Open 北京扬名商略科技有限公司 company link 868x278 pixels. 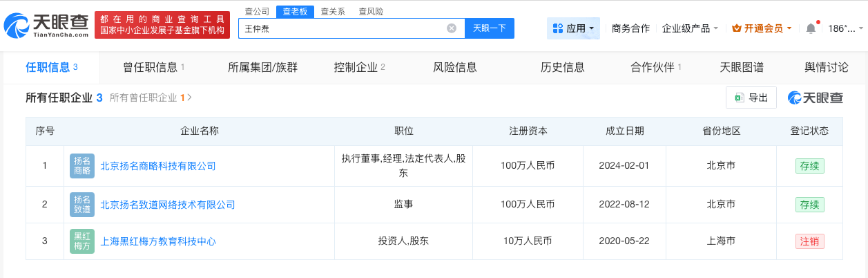coord(158,166)
